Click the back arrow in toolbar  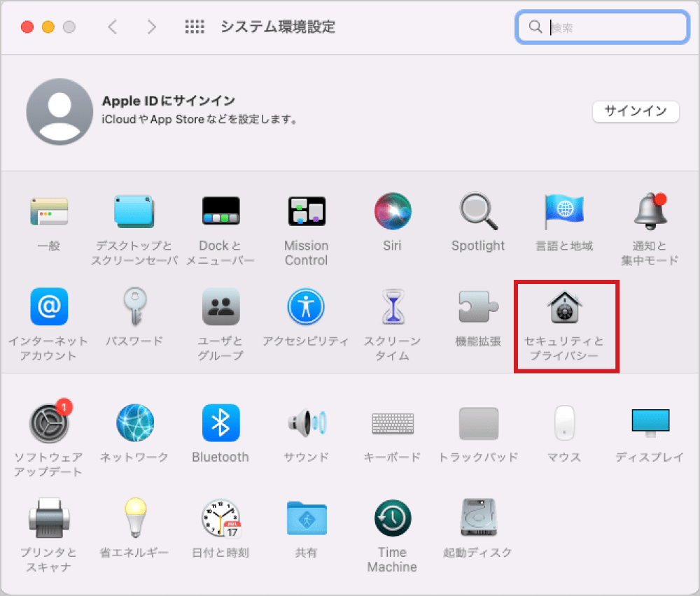pos(113,27)
